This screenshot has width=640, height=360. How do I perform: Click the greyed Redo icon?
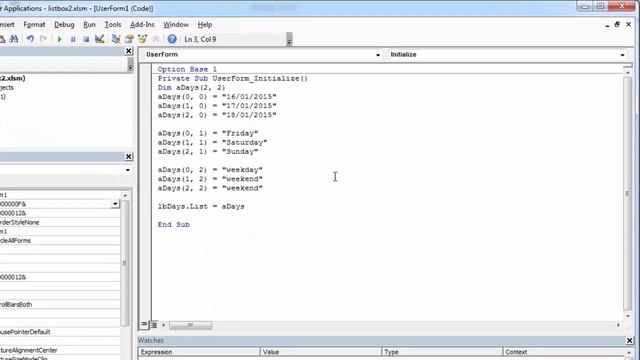[43, 39]
